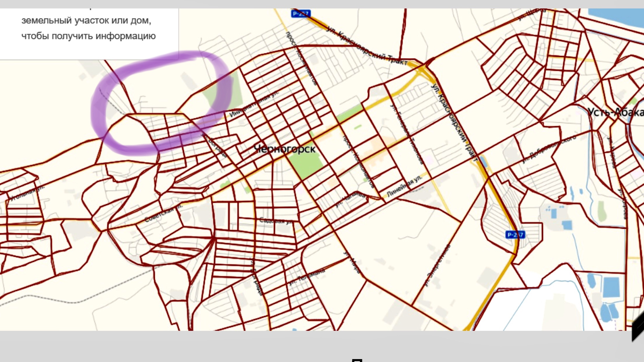The width and height of the screenshot is (644, 362).
Task: Click the P-257 road shield at top
Action: click(301, 13)
